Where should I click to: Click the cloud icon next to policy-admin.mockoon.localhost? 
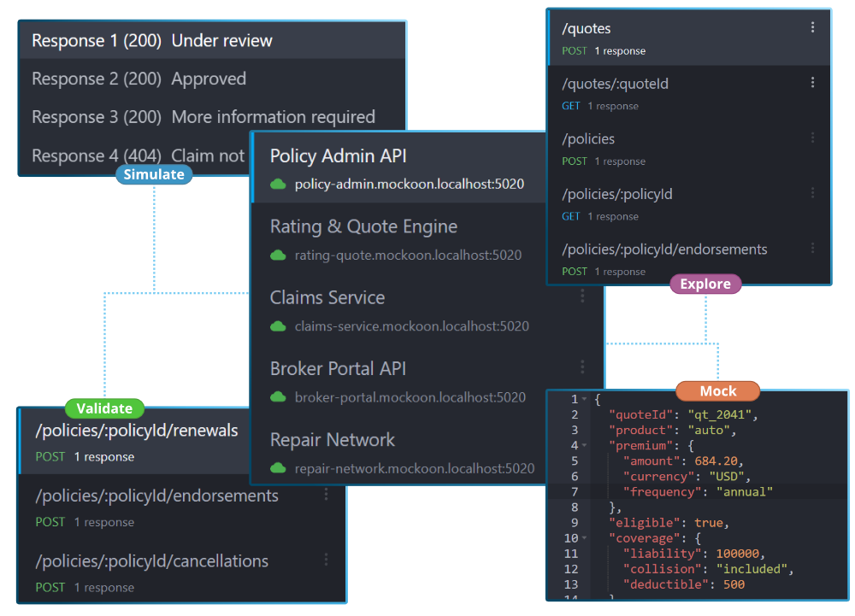click(x=278, y=184)
